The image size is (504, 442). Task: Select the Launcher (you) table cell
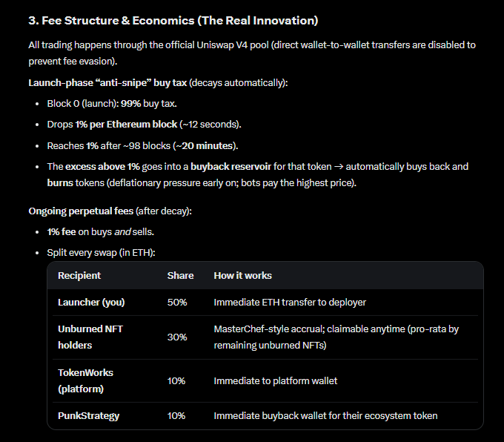tap(91, 303)
